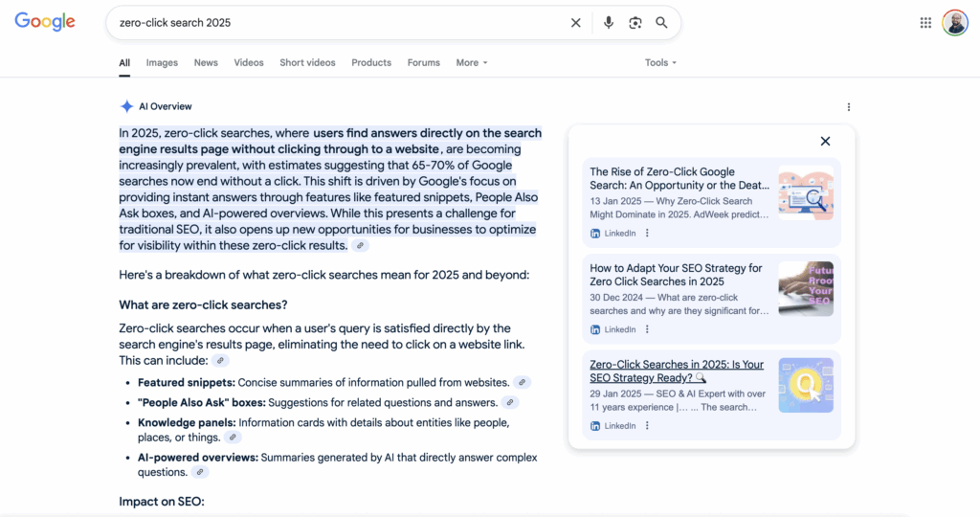Image resolution: width=980 pixels, height=517 pixels.
Task: Start voice search with microphone icon
Action: click(608, 23)
